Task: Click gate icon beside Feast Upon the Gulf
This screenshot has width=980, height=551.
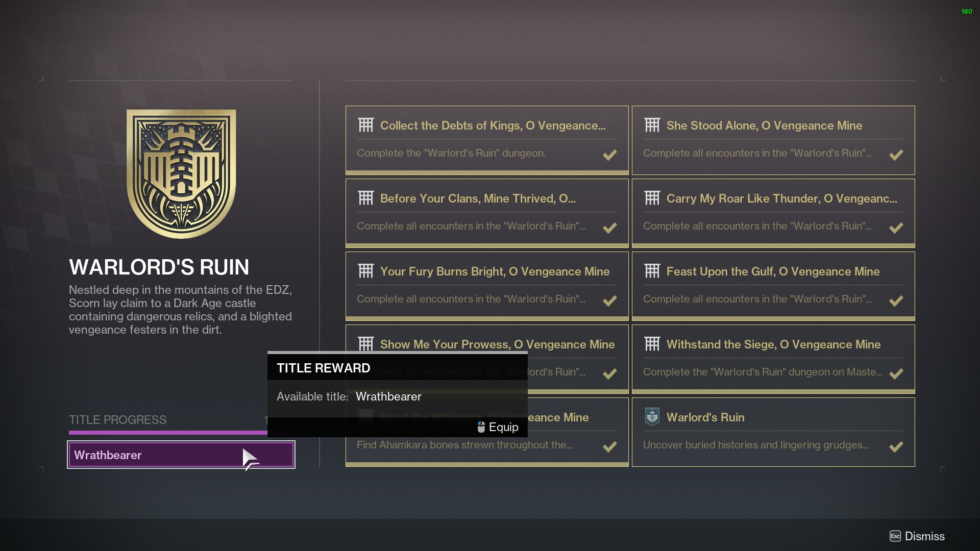Action: pyautogui.click(x=652, y=271)
